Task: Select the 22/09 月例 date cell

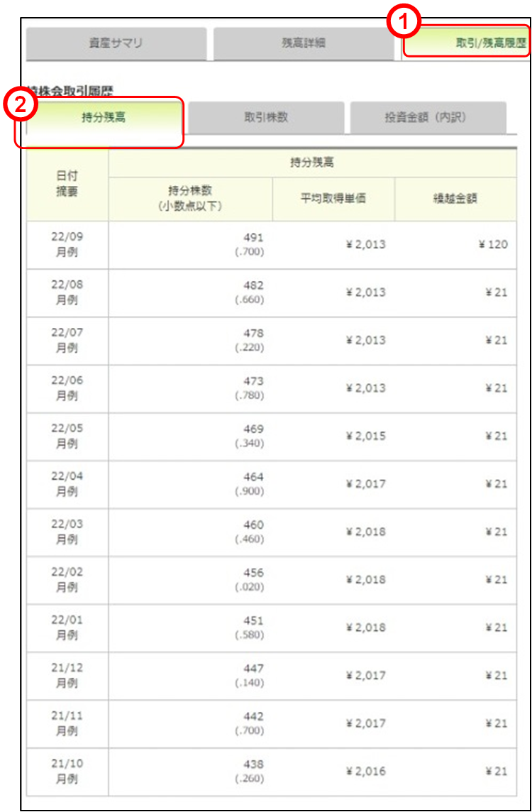Action: coord(67,245)
